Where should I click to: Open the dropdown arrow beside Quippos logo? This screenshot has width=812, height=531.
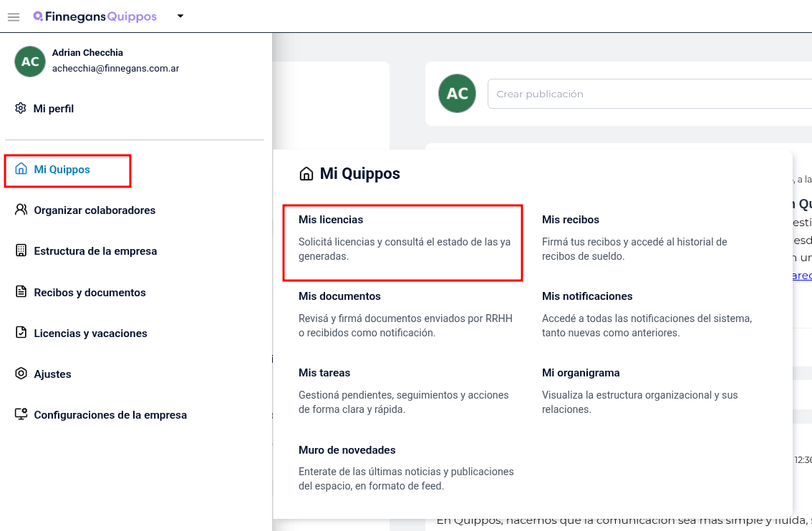pos(180,16)
